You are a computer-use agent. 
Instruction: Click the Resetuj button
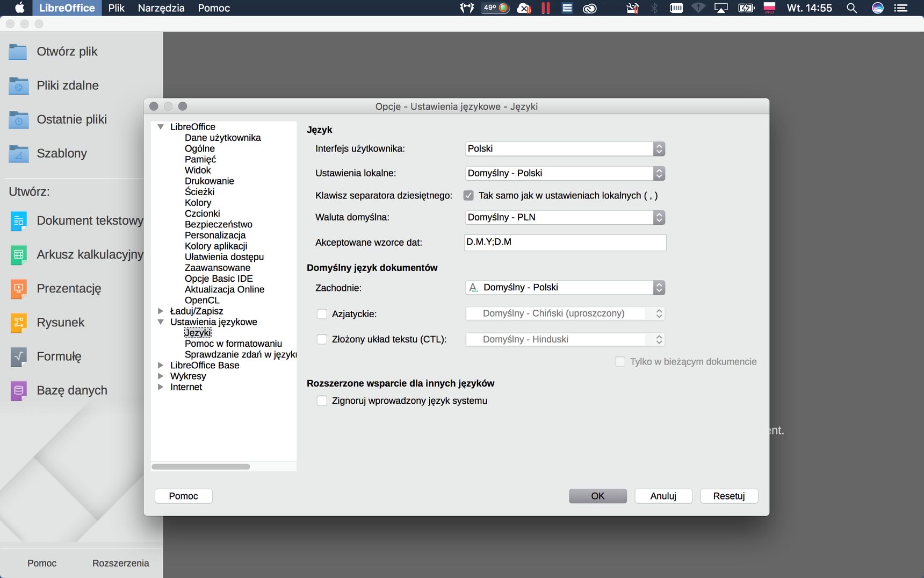click(x=729, y=496)
